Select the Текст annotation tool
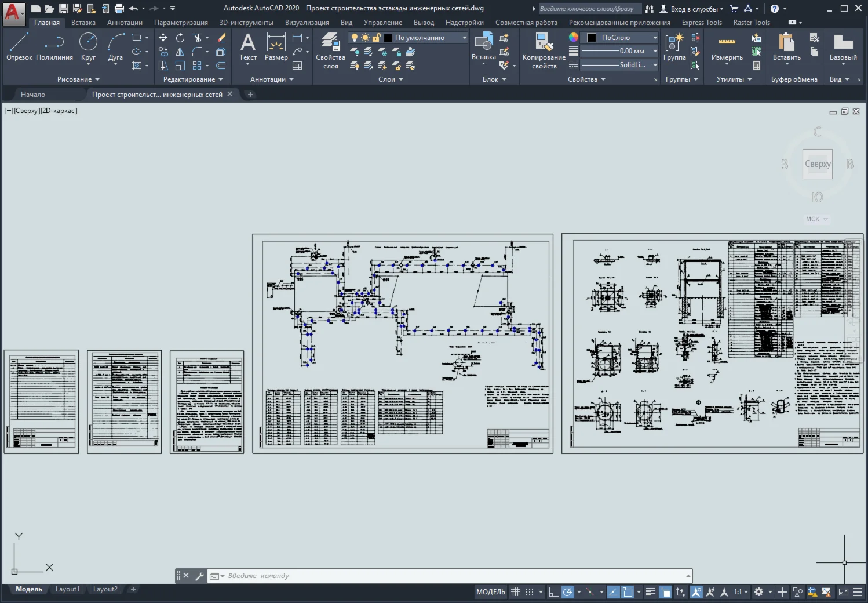Viewport: 868px width, 603px height. click(248, 46)
